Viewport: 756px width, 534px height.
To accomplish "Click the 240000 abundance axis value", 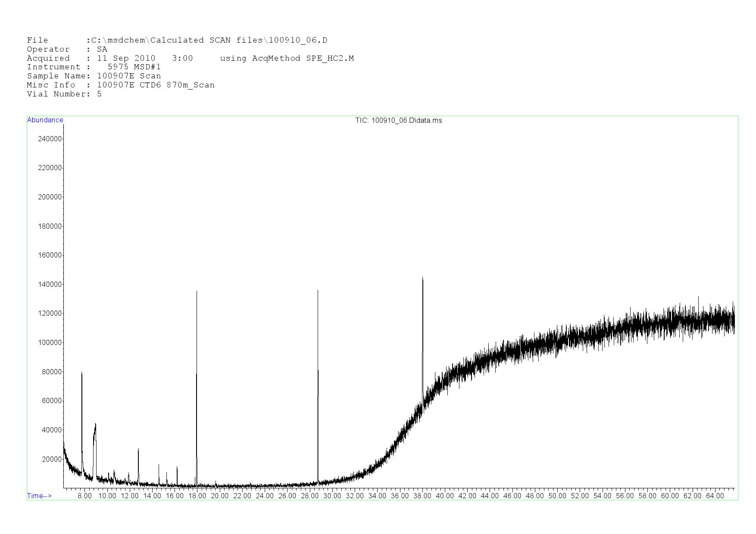I will (50, 139).
